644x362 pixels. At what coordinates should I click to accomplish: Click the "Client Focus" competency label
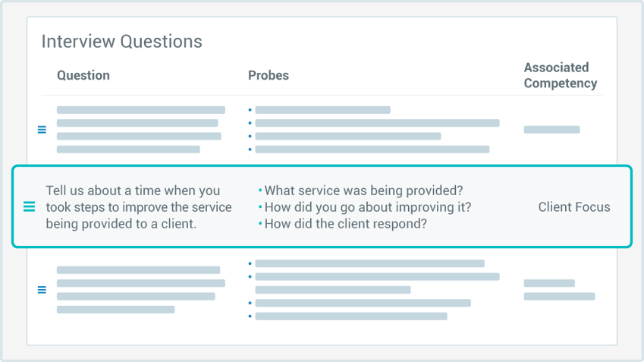pyautogui.click(x=573, y=206)
